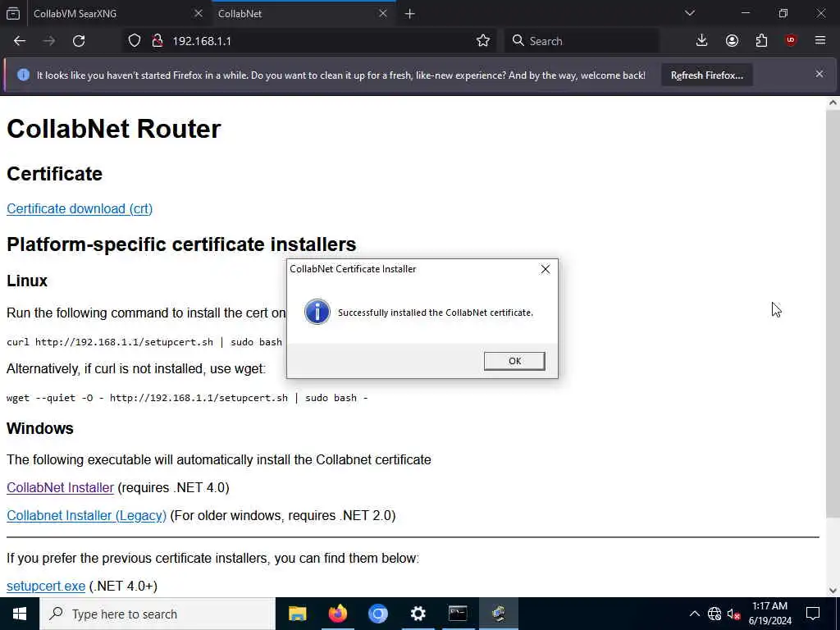Image resolution: width=840 pixels, height=630 pixels.
Task: Click the page's vertical scrollbar
Action: point(833,313)
